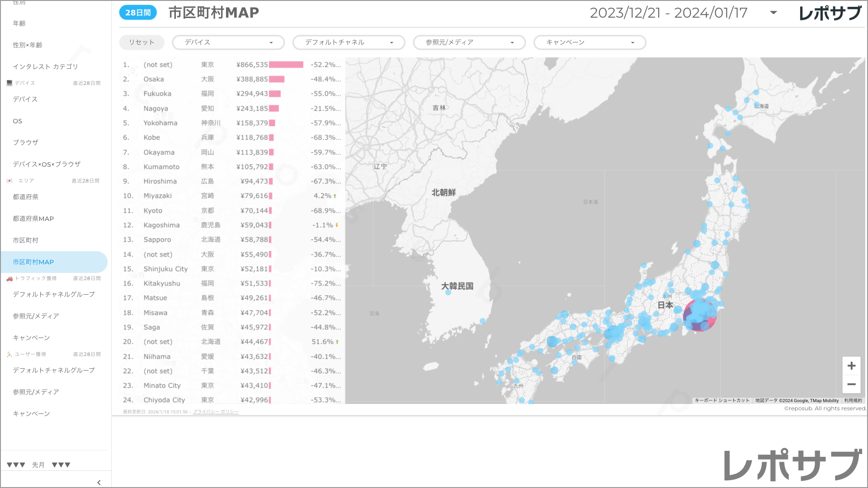
Task: Zoom out the map with minus button
Action: pos(851,385)
